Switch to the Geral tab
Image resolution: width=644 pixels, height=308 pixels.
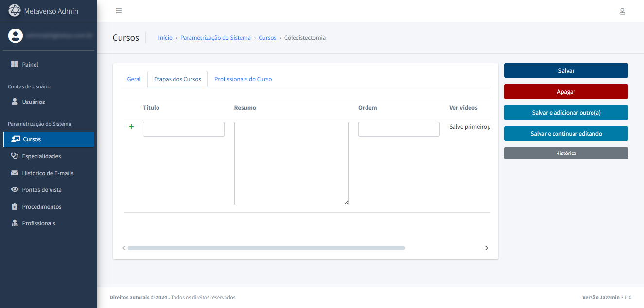pos(134,79)
